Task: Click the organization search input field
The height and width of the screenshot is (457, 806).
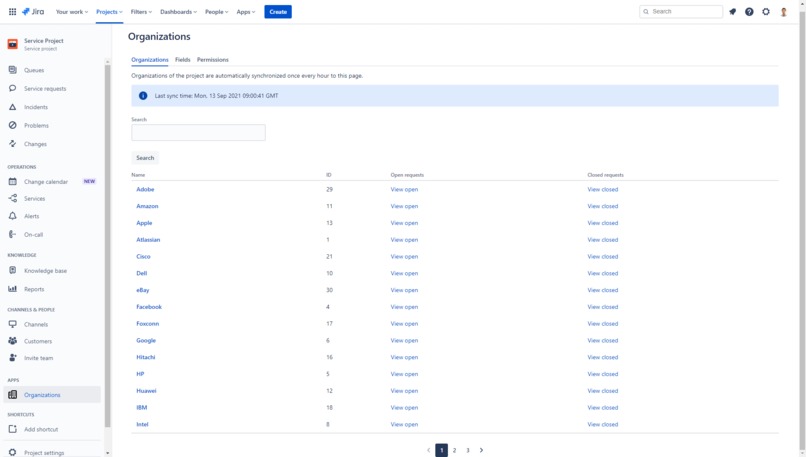Action: pos(198,133)
